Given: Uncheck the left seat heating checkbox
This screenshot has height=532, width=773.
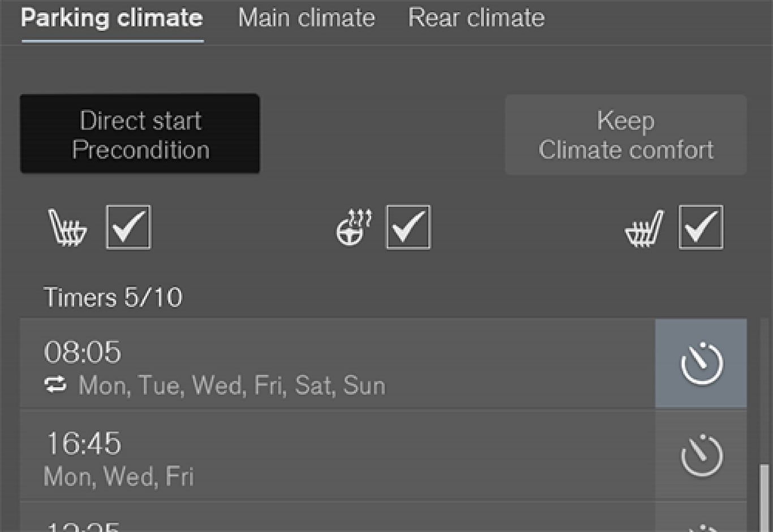Looking at the screenshot, I should (128, 227).
